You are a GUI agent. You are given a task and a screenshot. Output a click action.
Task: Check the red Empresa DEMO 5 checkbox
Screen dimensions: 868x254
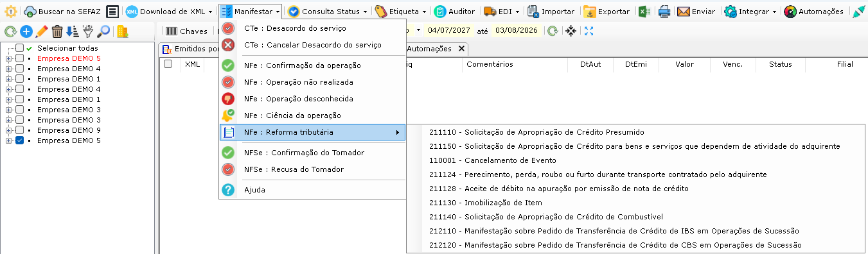pyautogui.click(x=20, y=58)
